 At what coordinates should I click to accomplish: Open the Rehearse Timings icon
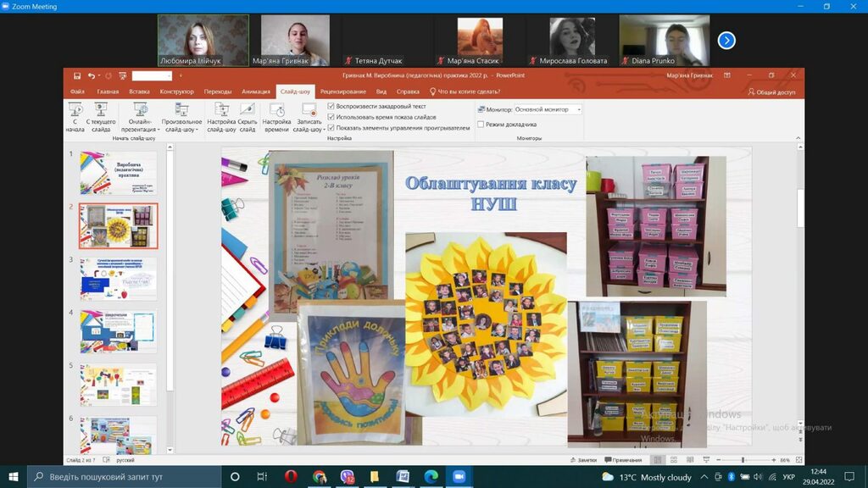(x=276, y=117)
